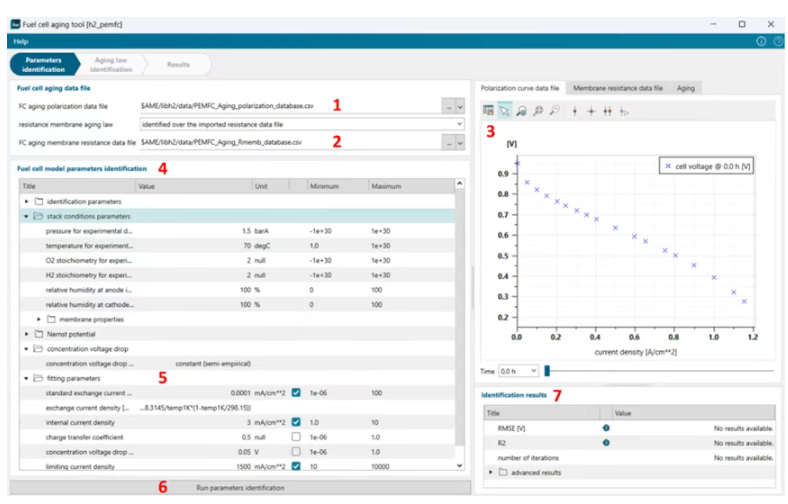Switch to Membrane resistance data file tab

click(x=618, y=88)
